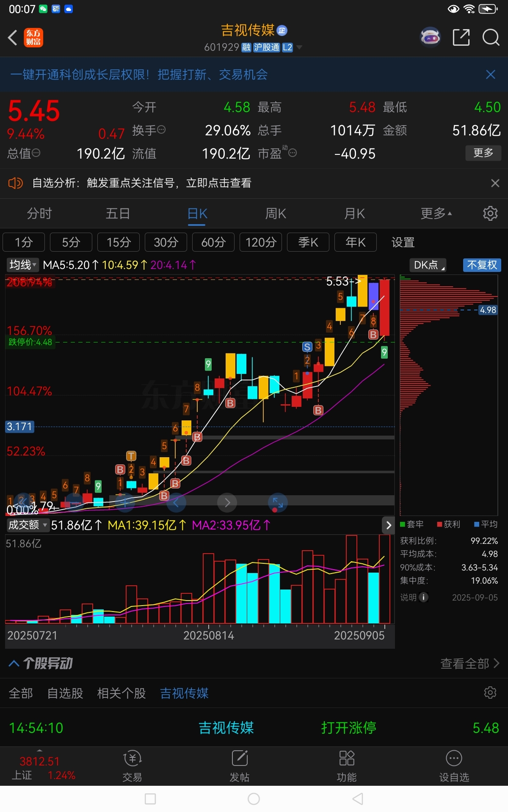Switch to 月K tab
The width and height of the screenshot is (508, 812).
355,214
